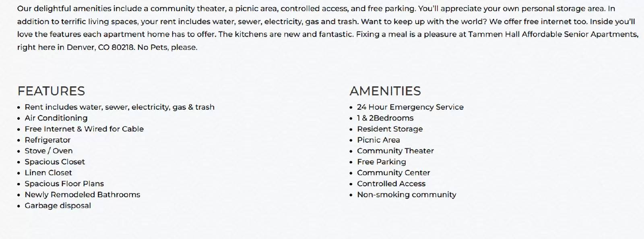Select 'Community Theater' list item
Viewport: 644px width, 239px height.
tap(395, 151)
